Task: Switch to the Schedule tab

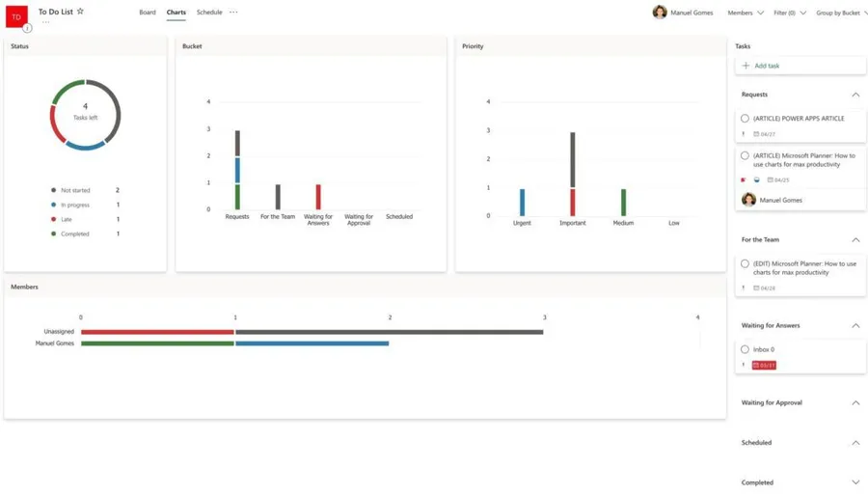Action: pos(209,13)
